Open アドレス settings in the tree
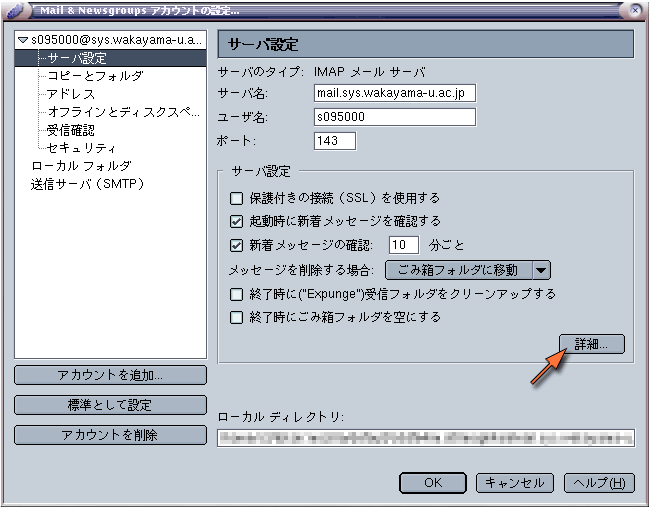 (71, 94)
